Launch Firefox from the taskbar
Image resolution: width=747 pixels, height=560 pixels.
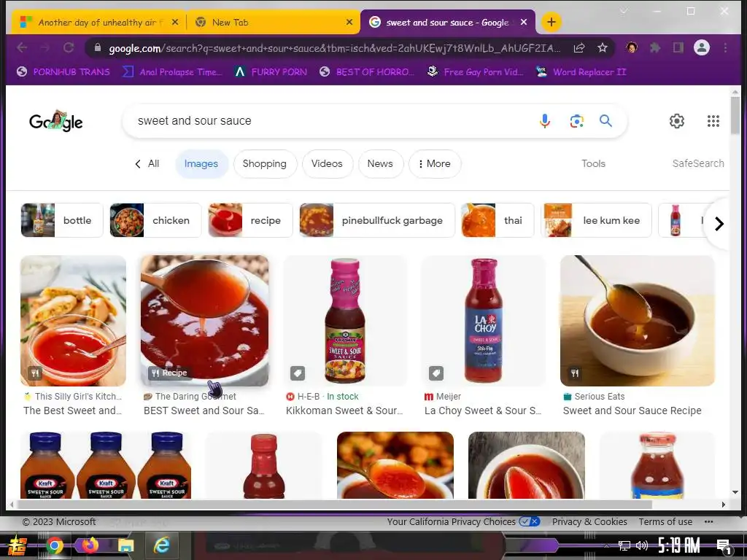[90, 544]
